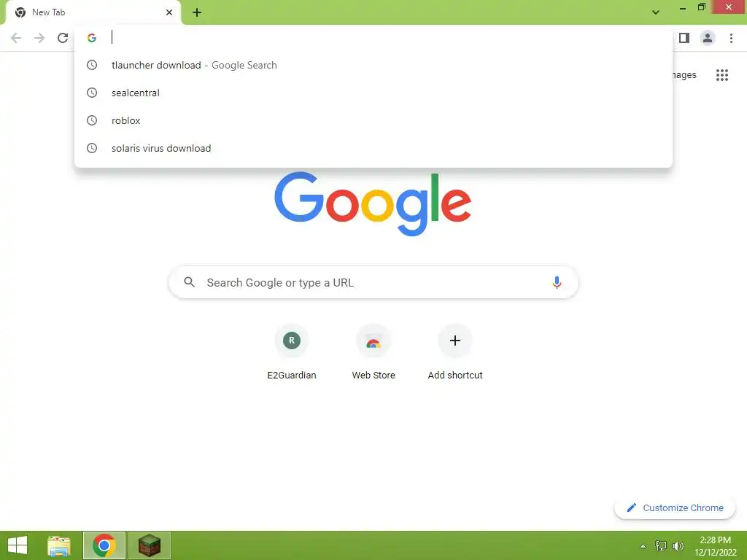
Task: Click the clock icon beside roblox
Action: click(x=92, y=120)
